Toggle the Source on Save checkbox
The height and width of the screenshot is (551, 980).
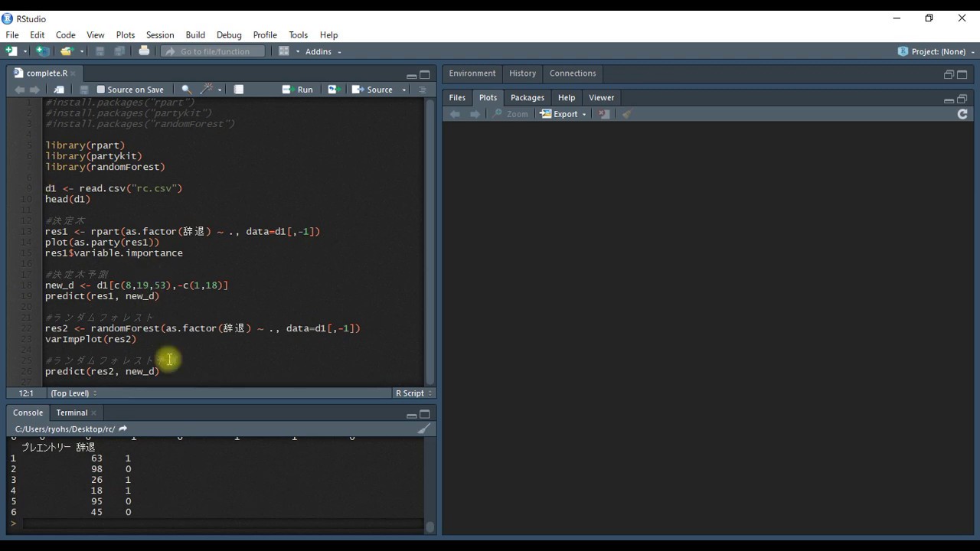click(x=100, y=90)
